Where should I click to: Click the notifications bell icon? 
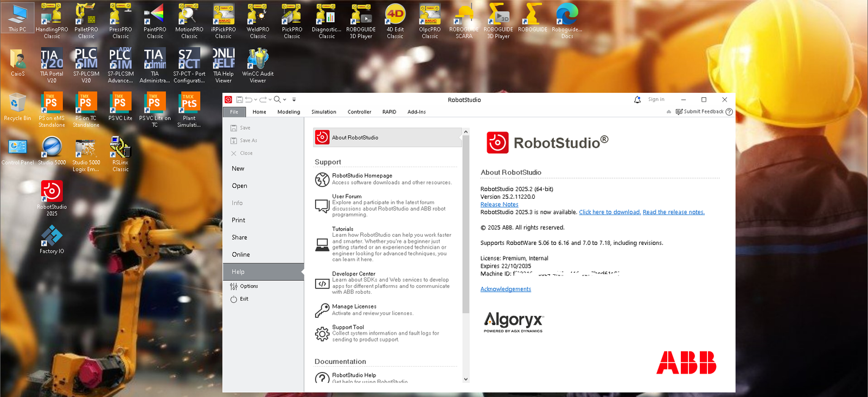pyautogui.click(x=637, y=100)
